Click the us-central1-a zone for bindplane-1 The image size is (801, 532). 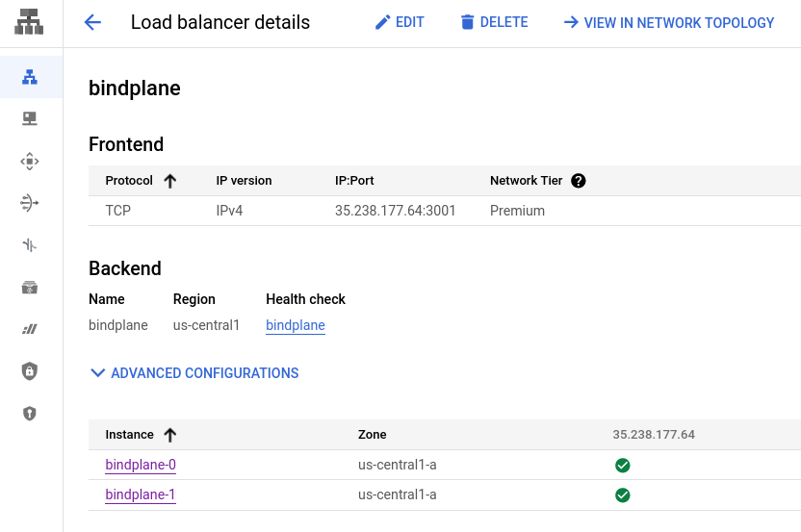(397, 494)
